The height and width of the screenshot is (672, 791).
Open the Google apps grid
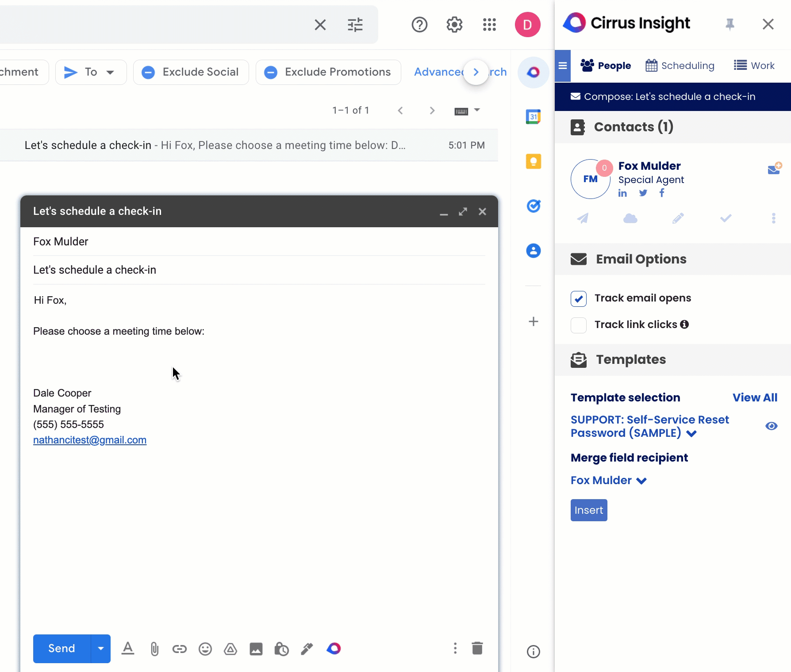tap(489, 25)
